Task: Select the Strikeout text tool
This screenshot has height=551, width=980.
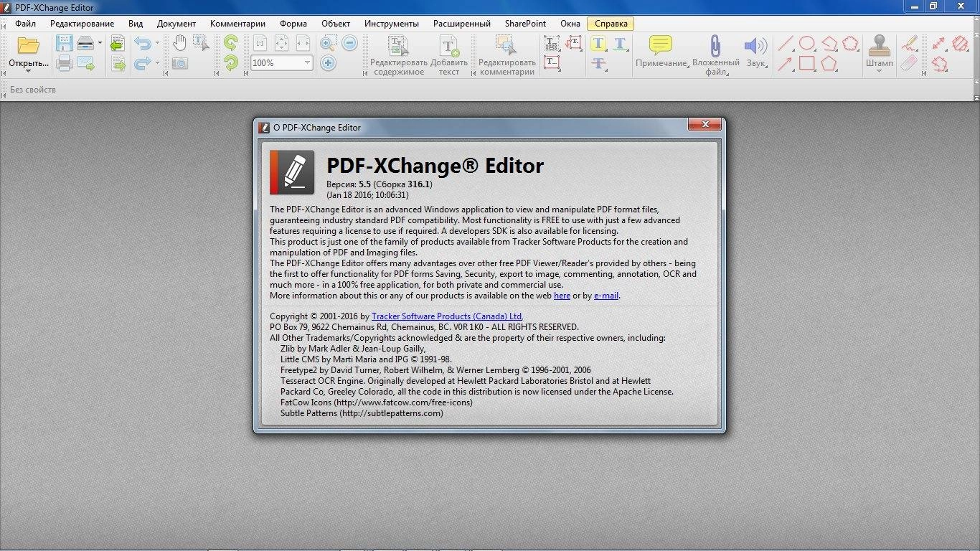Action: tap(598, 64)
